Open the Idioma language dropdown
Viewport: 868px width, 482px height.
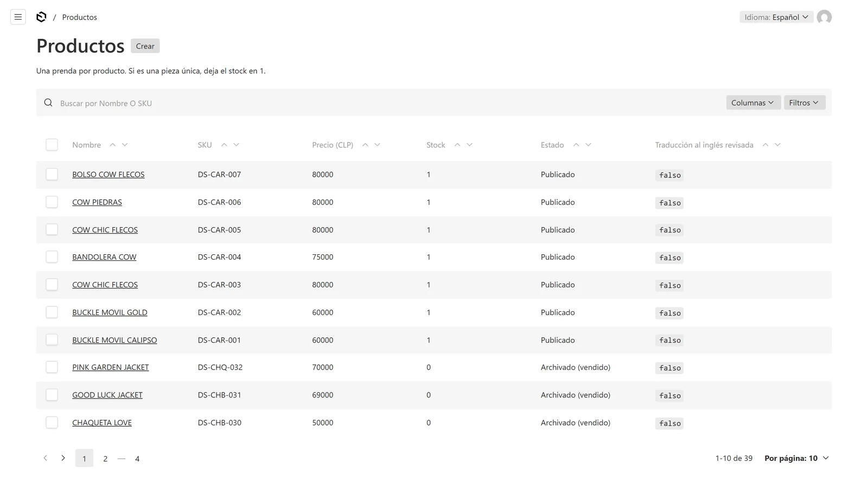tap(776, 17)
